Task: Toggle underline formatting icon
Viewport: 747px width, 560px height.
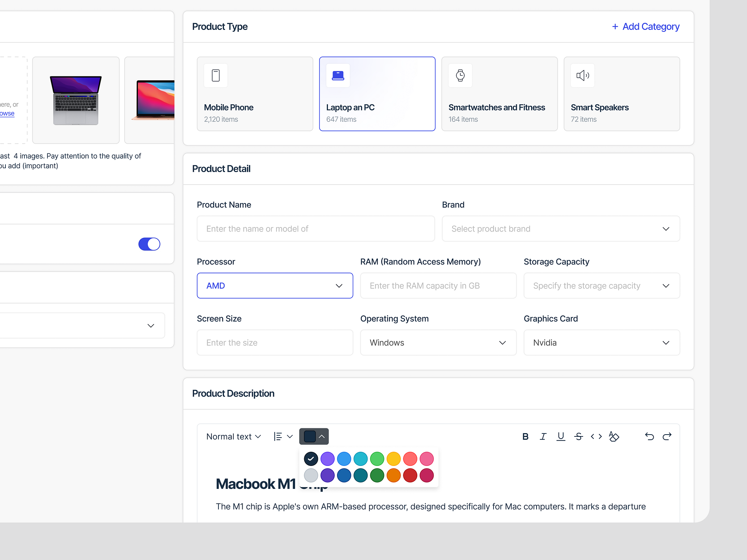Action: point(561,436)
